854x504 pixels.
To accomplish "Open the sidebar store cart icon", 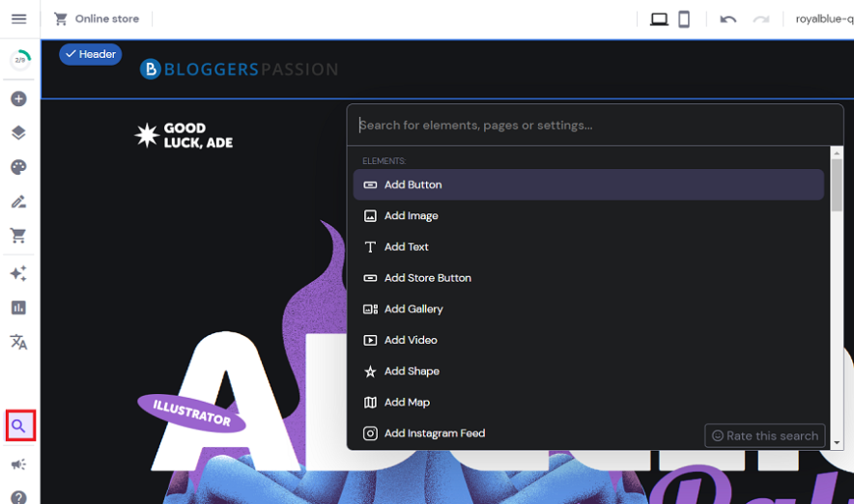I will tap(18, 236).
